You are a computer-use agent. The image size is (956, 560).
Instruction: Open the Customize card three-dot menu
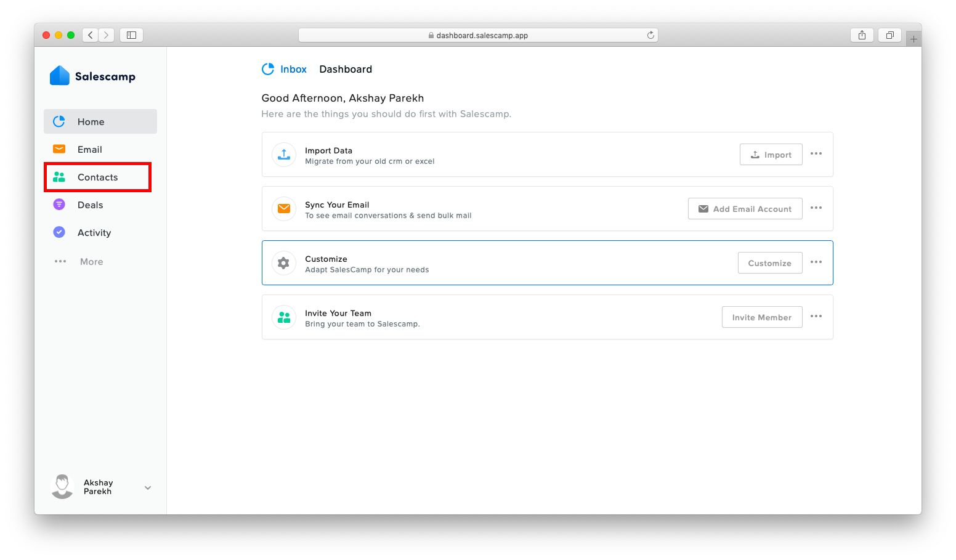pos(816,262)
